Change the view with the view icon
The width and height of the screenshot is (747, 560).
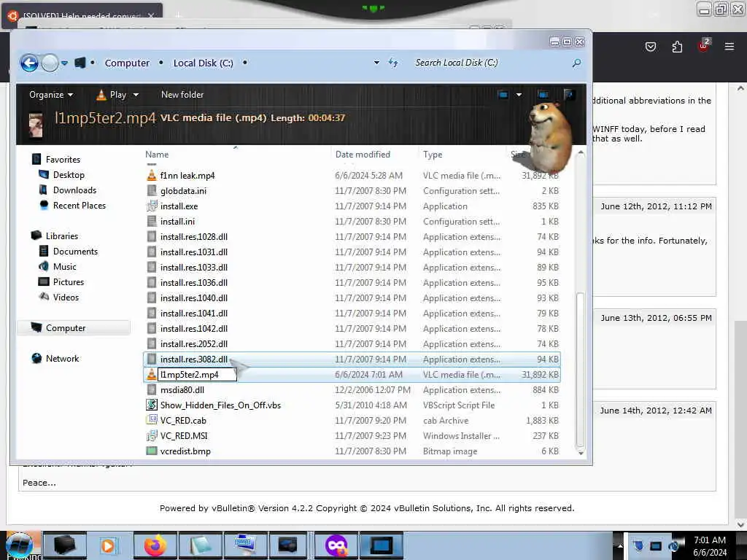[503, 94]
